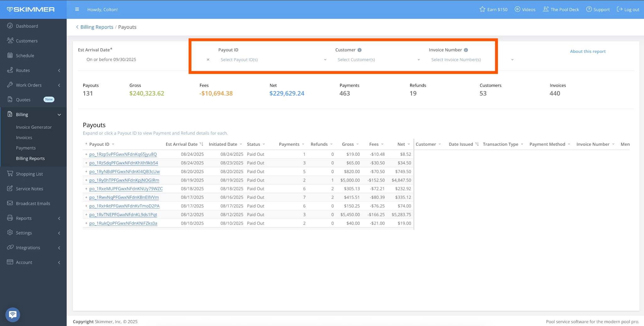The width and height of the screenshot is (644, 326).
Task: Click the $5,450.00 gross cell
Action: coord(350,215)
